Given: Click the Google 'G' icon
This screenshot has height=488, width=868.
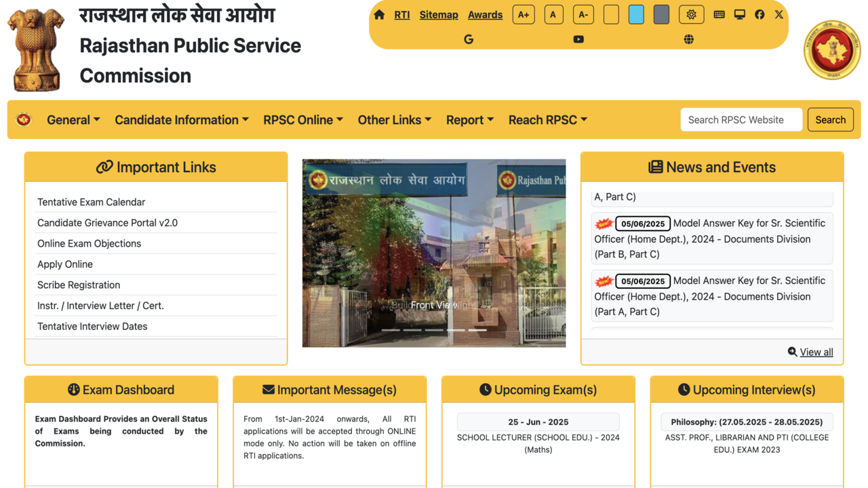Looking at the screenshot, I should (469, 39).
